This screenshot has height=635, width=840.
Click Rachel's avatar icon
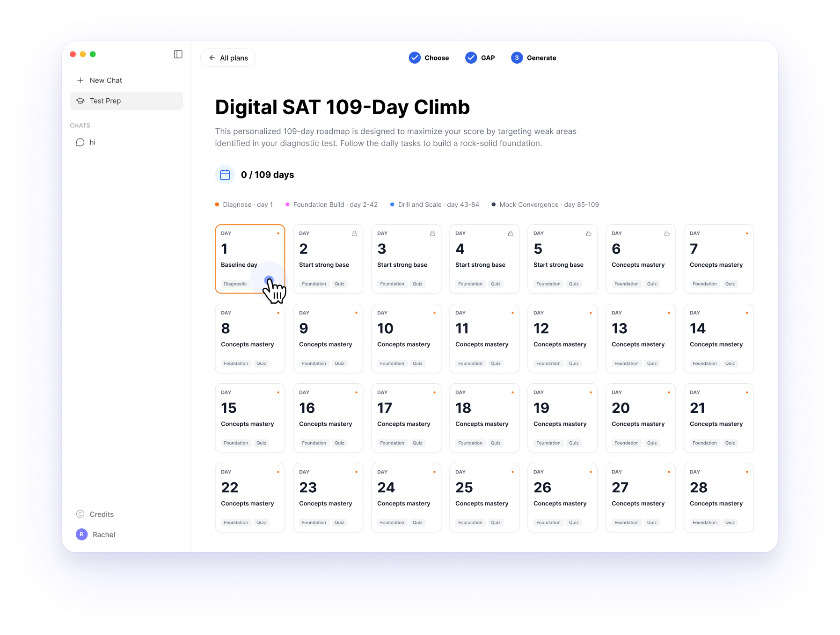click(81, 534)
